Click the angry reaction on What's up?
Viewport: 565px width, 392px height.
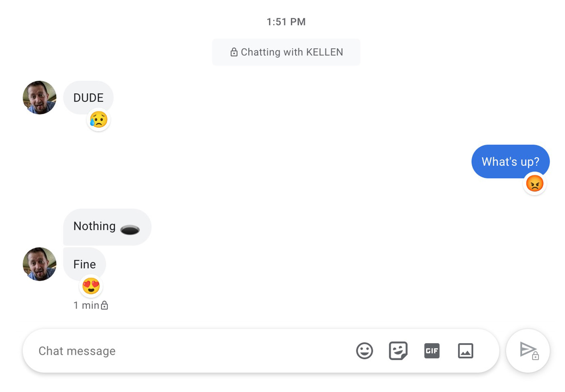point(535,184)
